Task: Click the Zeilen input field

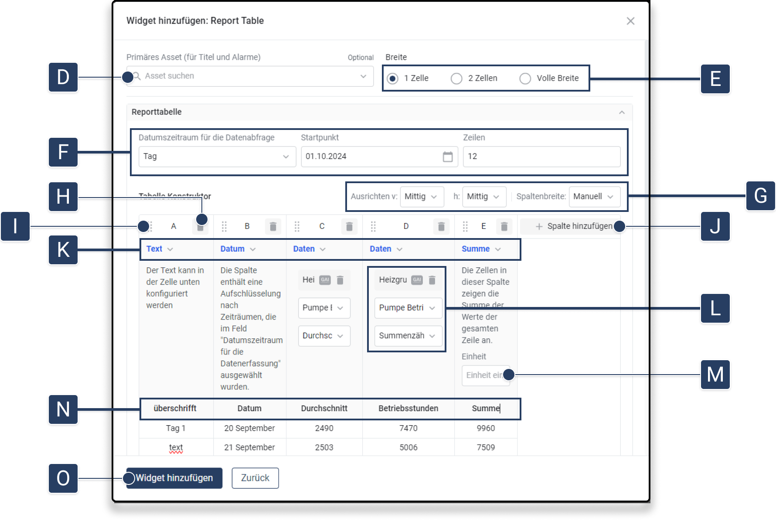Action: click(541, 157)
